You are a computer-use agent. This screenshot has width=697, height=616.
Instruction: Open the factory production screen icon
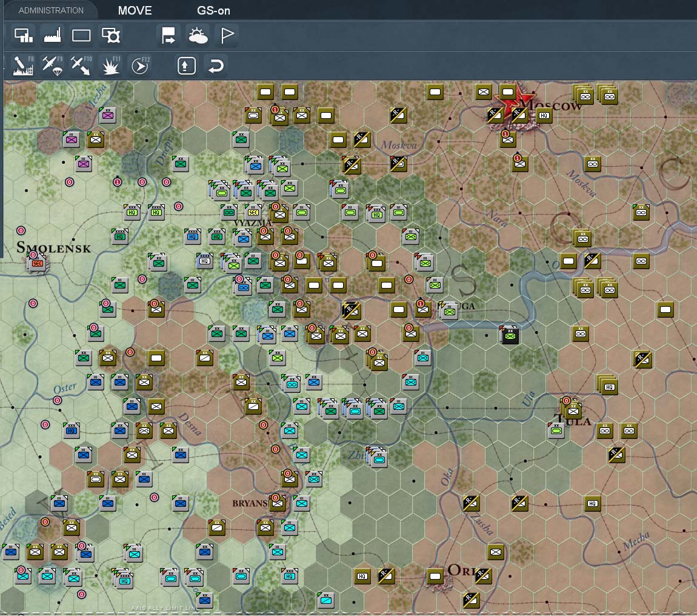point(53,36)
